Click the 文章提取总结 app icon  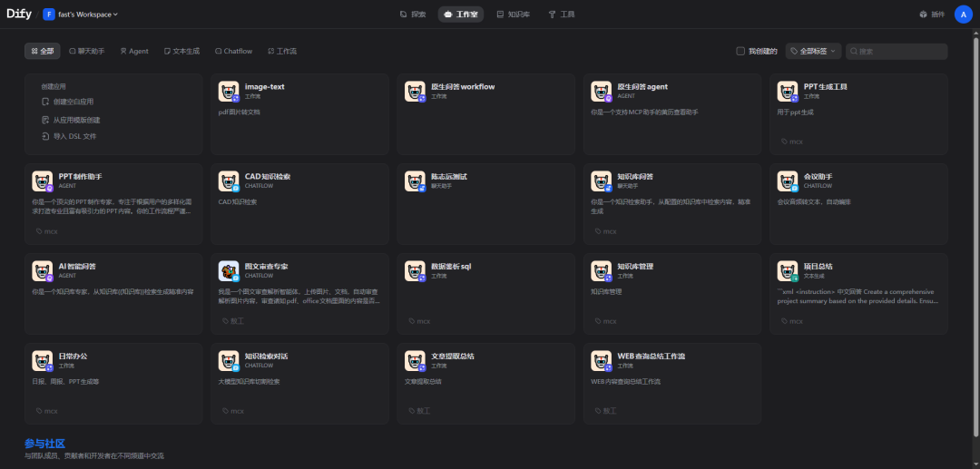pyautogui.click(x=415, y=360)
